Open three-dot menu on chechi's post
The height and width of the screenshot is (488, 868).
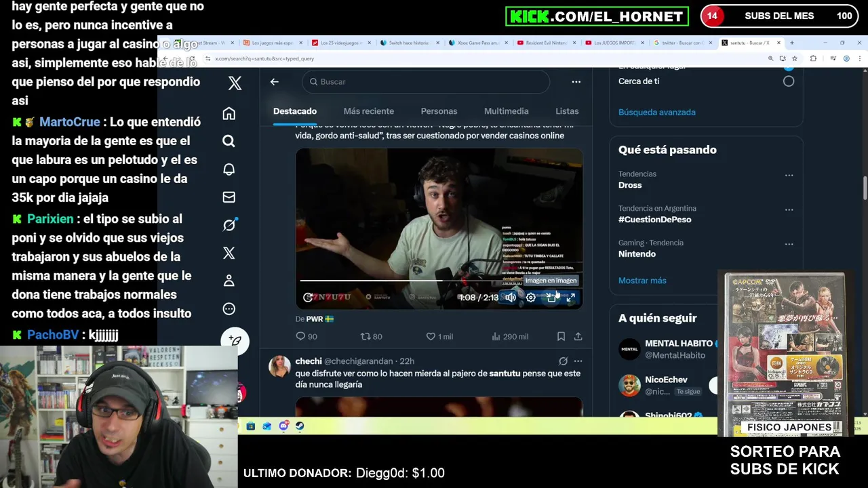(x=578, y=361)
